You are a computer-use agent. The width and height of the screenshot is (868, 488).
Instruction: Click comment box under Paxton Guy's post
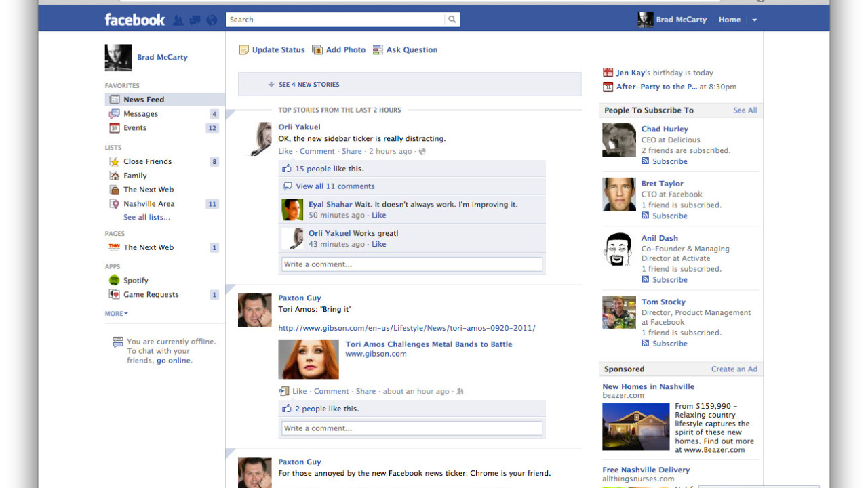tap(412, 428)
